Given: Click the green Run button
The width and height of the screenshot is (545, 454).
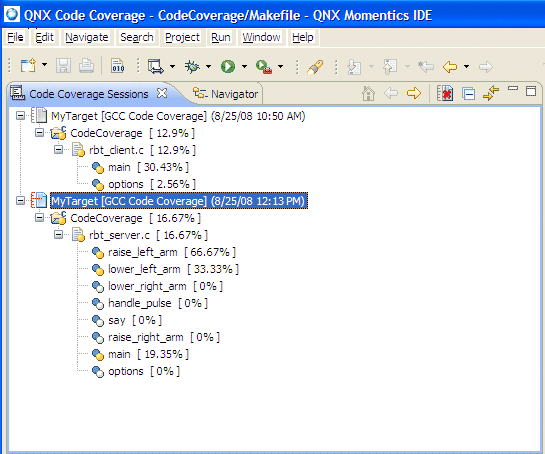Looking at the screenshot, I should point(228,66).
